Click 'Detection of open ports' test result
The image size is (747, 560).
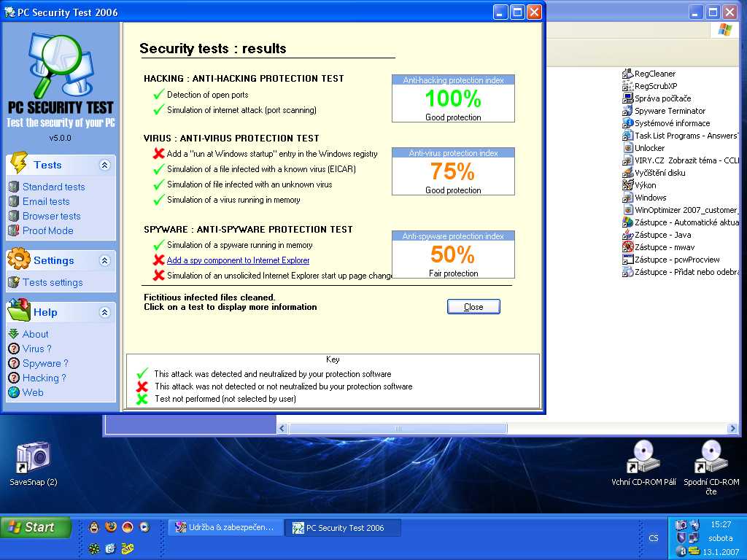point(207,95)
